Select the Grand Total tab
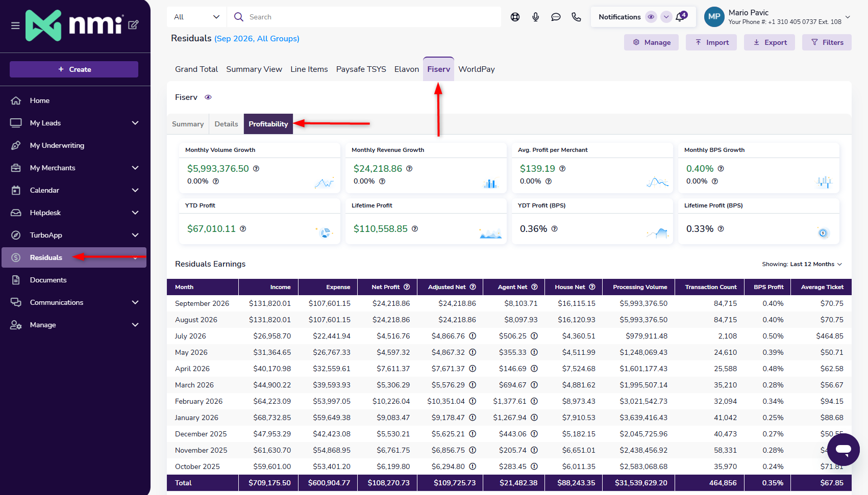The image size is (868, 495). [x=196, y=69]
